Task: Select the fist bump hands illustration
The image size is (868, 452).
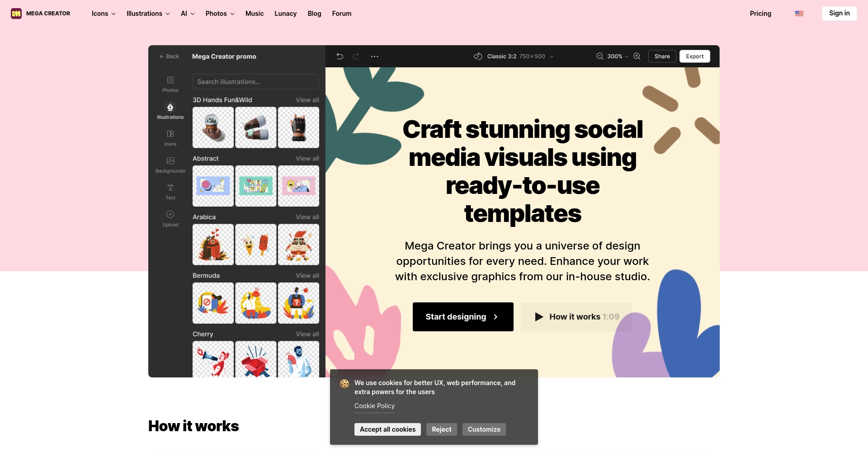Action: pos(256,127)
